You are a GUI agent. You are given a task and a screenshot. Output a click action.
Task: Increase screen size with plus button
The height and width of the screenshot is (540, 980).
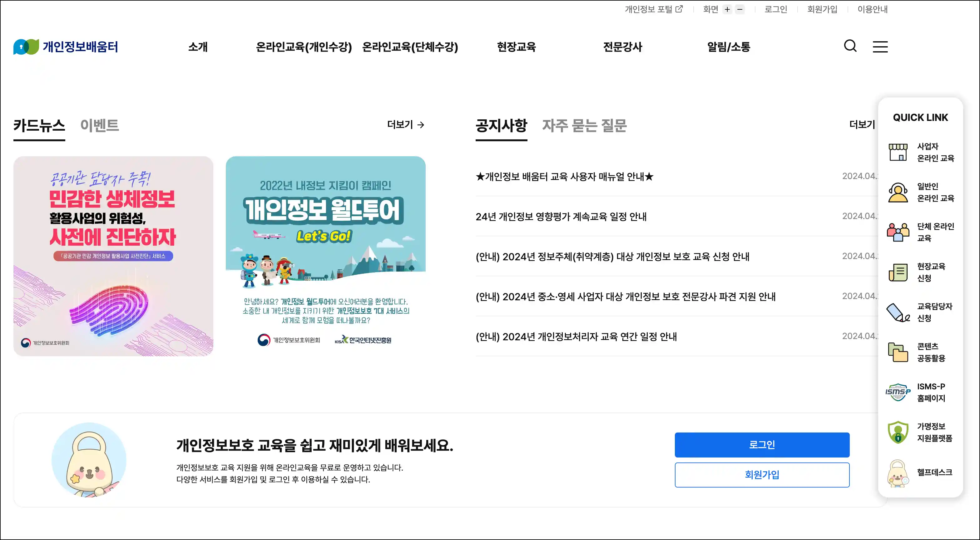[727, 9]
